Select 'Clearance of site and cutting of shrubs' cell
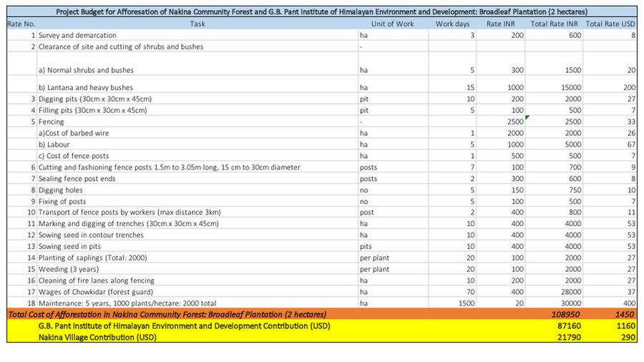Image resolution: width=644 pixels, height=362 pixels. (197, 47)
